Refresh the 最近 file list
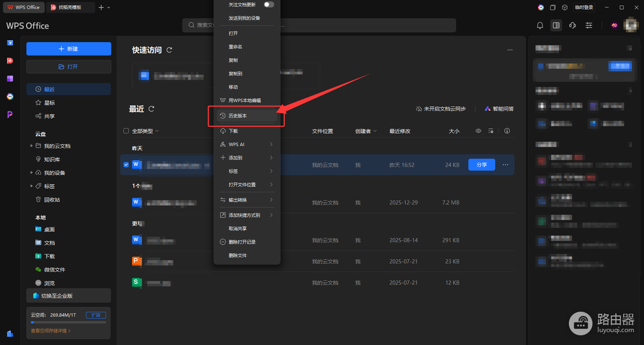Image resolution: width=644 pixels, height=345 pixels. tap(151, 109)
